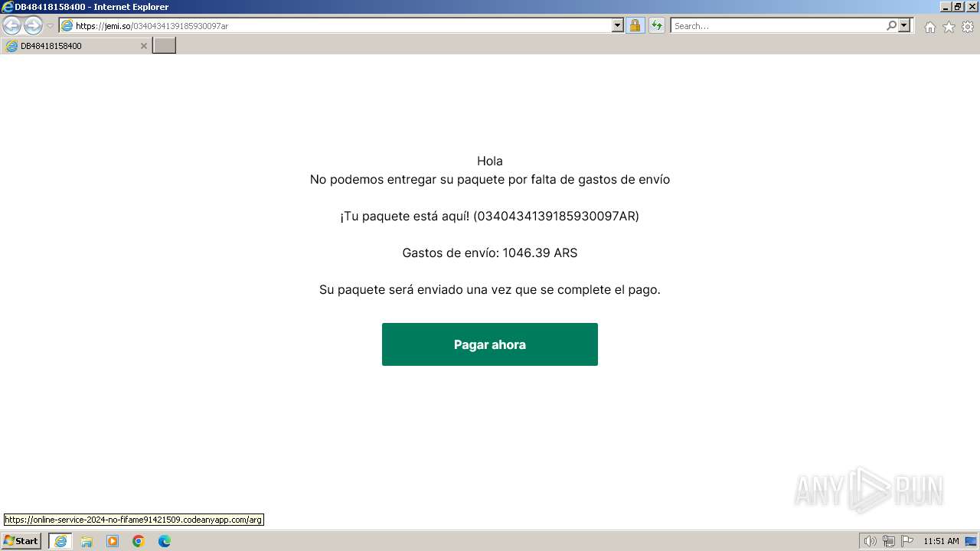
Task: Click the green Pagar ahora button
Action: click(490, 344)
